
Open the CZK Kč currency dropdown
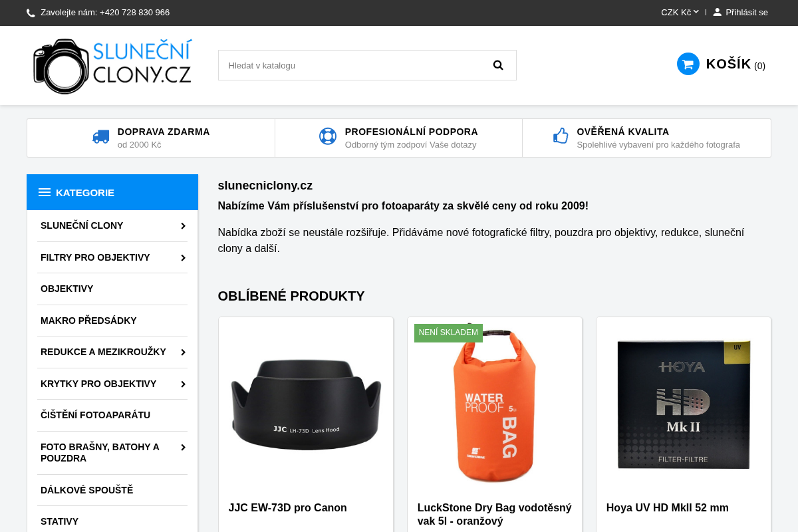680,12
